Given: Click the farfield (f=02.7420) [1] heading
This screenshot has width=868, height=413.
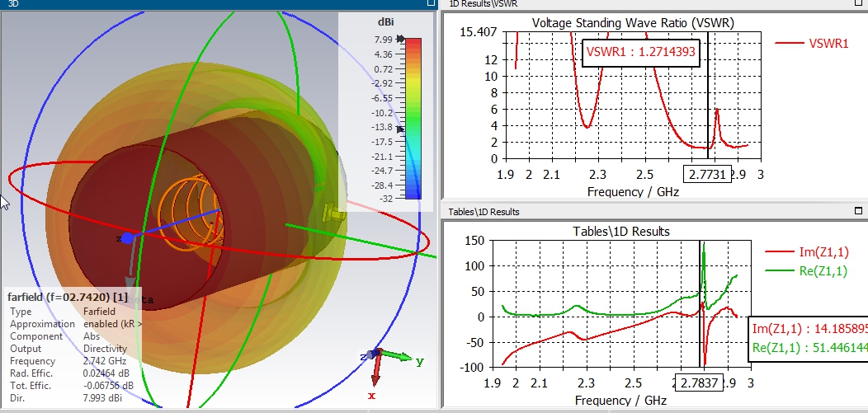Looking at the screenshot, I should tap(68, 298).
